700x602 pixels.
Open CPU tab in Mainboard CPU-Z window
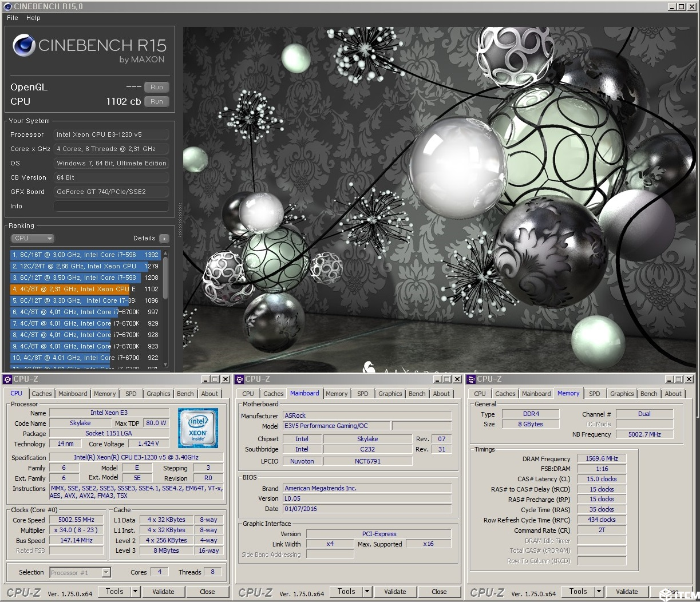[248, 394]
